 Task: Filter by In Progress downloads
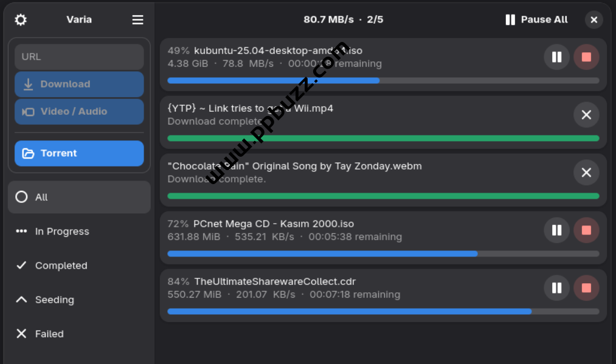coord(79,232)
